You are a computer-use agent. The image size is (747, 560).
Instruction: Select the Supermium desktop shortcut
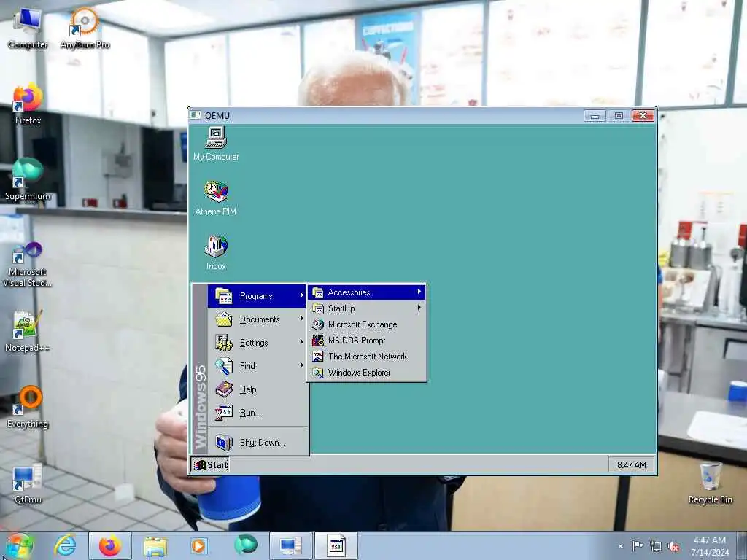[28, 179]
